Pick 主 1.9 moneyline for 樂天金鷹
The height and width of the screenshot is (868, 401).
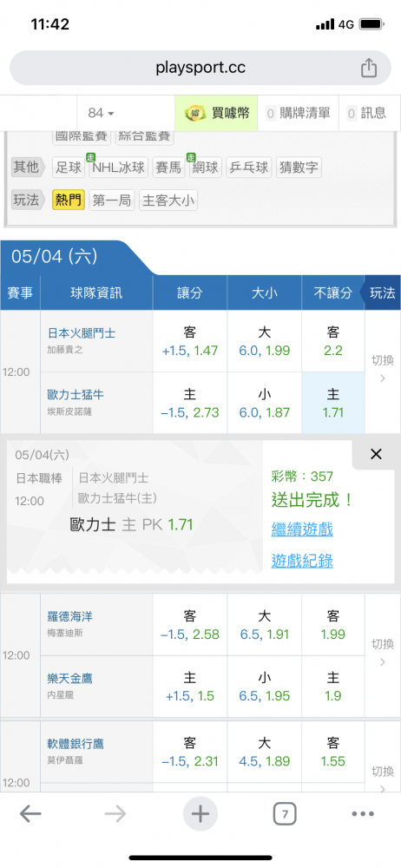[x=333, y=687]
